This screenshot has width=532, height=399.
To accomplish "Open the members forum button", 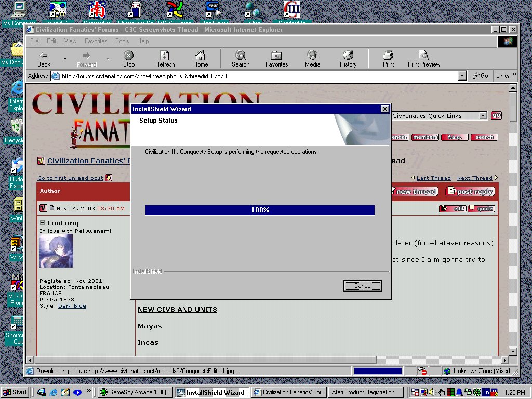I will [425, 137].
